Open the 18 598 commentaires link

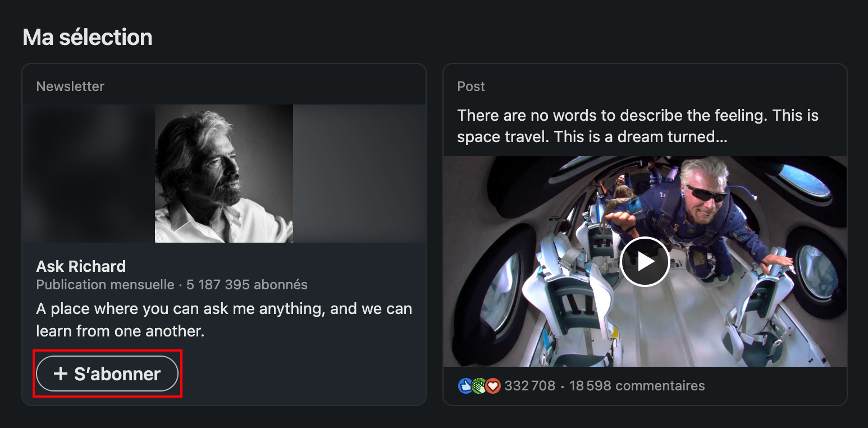(637, 386)
